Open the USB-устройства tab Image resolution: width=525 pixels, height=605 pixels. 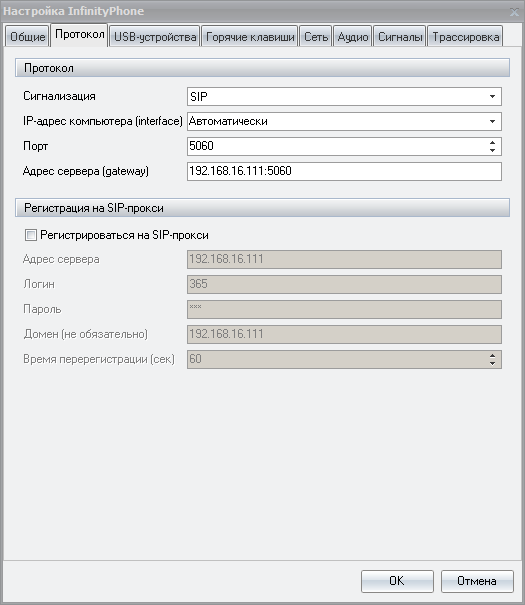pos(155,36)
